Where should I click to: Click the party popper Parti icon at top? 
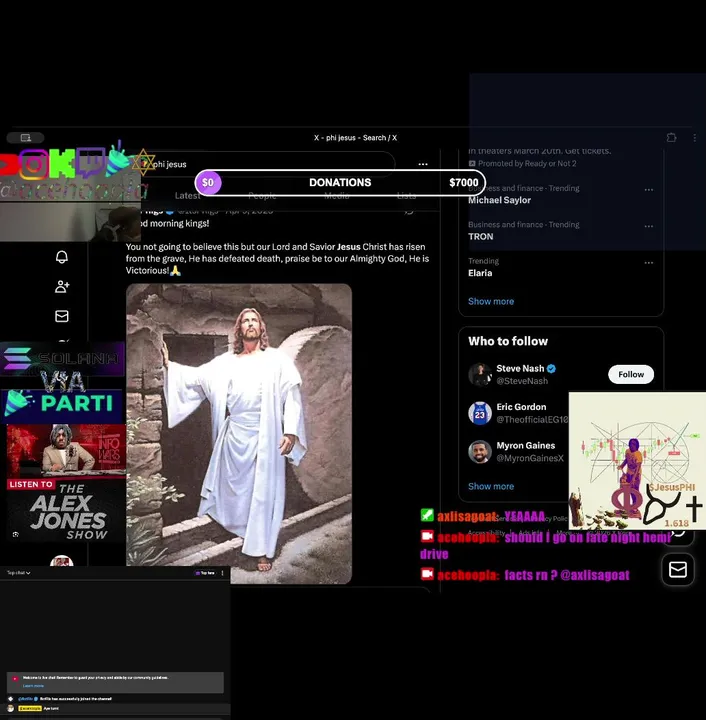click(118, 159)
